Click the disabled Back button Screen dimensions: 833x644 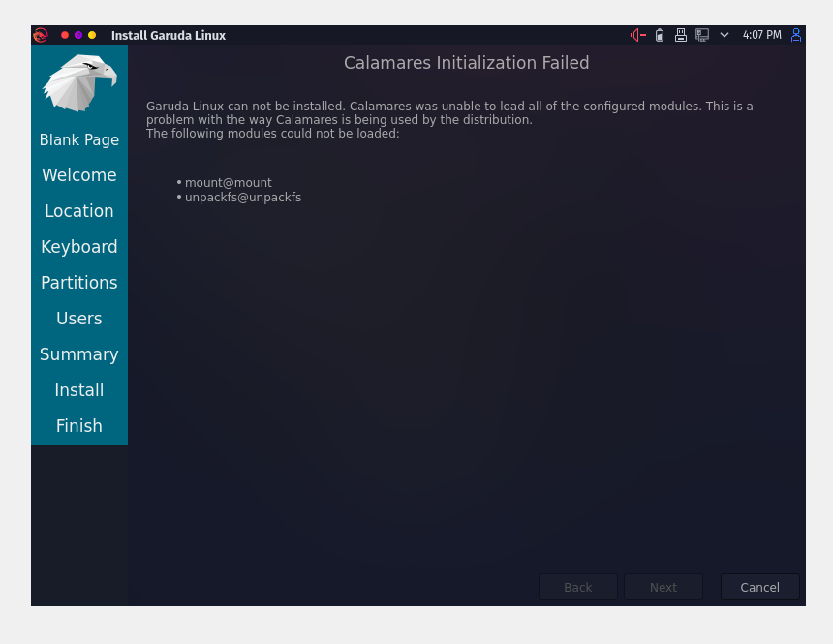pyautogui.click(x=578, y=587)
